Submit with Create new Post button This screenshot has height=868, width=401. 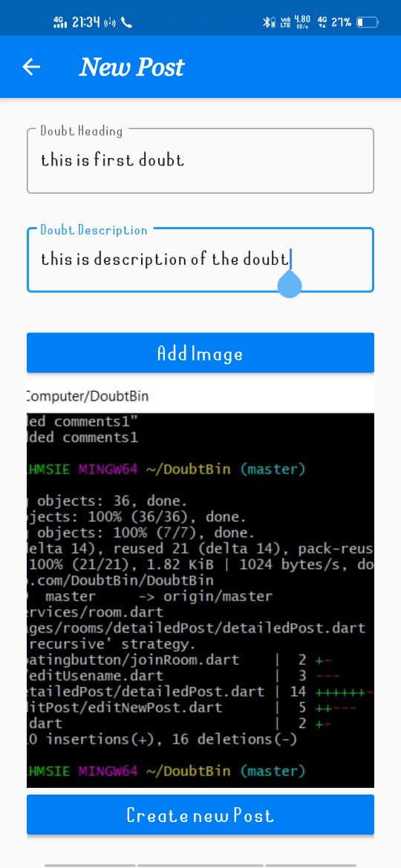coord(200,815)
